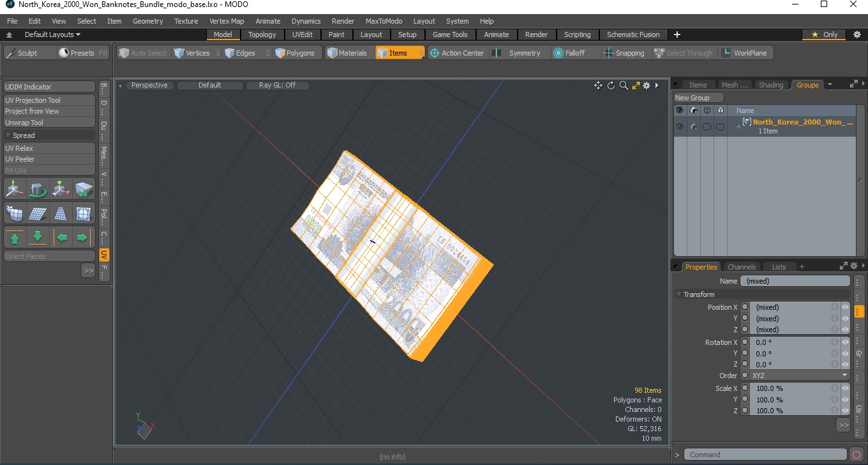The width and height of the screenshot is (868, 465).
Task: Select the vertical UV sidebar tab
Action: pos(104,255)
